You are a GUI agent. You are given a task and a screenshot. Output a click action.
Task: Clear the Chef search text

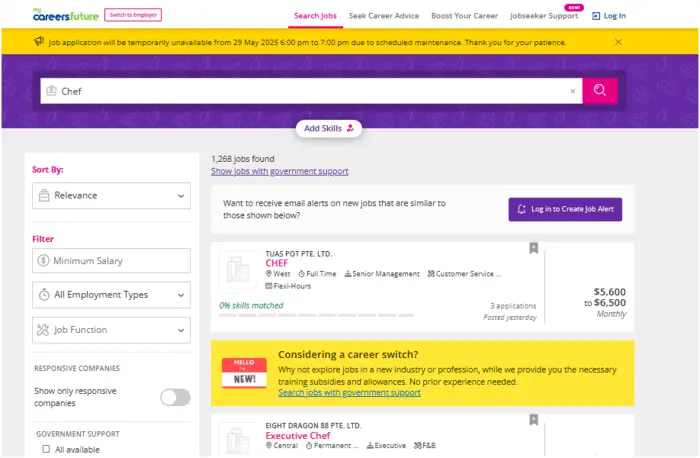pyautogui.click(x=573, y=91)
